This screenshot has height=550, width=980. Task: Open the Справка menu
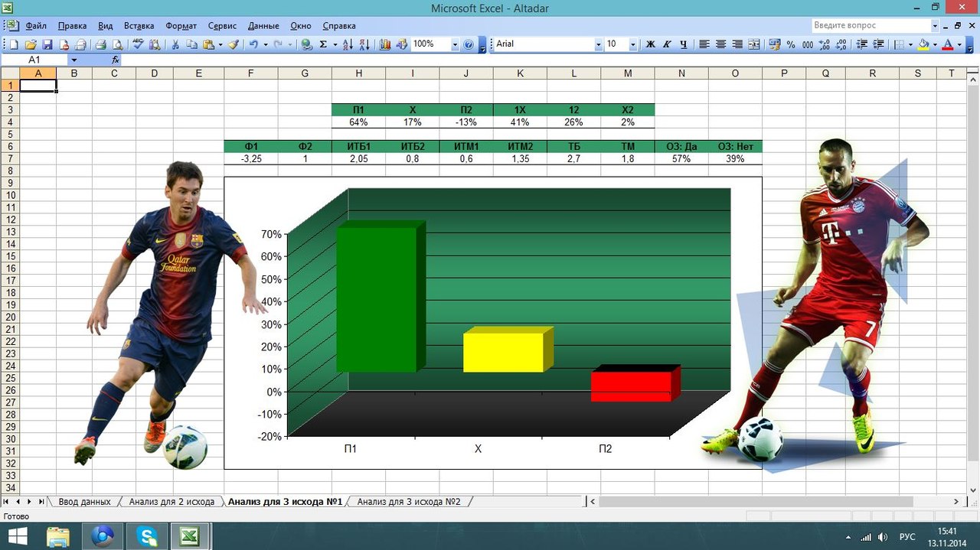tap(339, 25)
